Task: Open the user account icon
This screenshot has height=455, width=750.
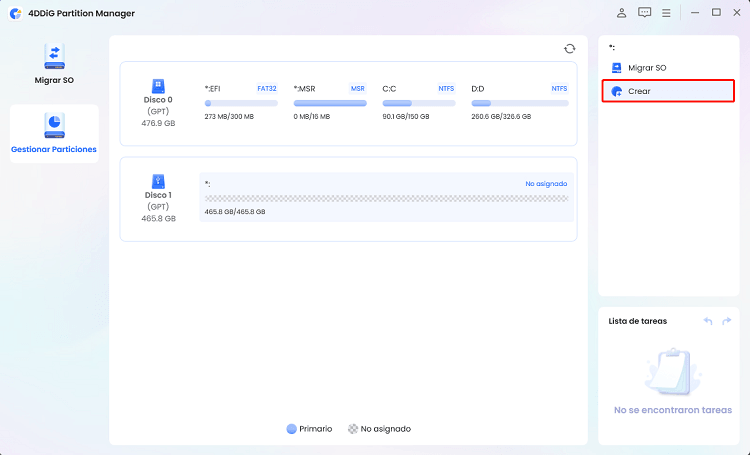Action: (621, 13)
